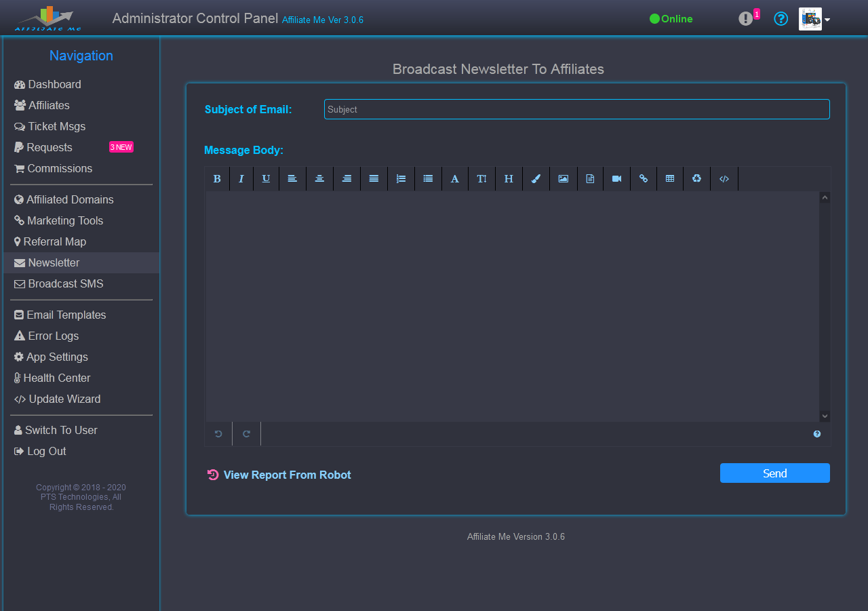Screen dimensions: 868x611
Task: Align message text left
Action: [292, 179]
